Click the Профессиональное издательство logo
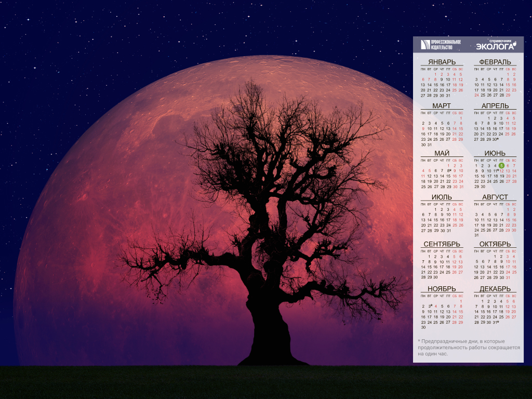Viewport: 532px width, 399px height. click(x=441, y=45)
